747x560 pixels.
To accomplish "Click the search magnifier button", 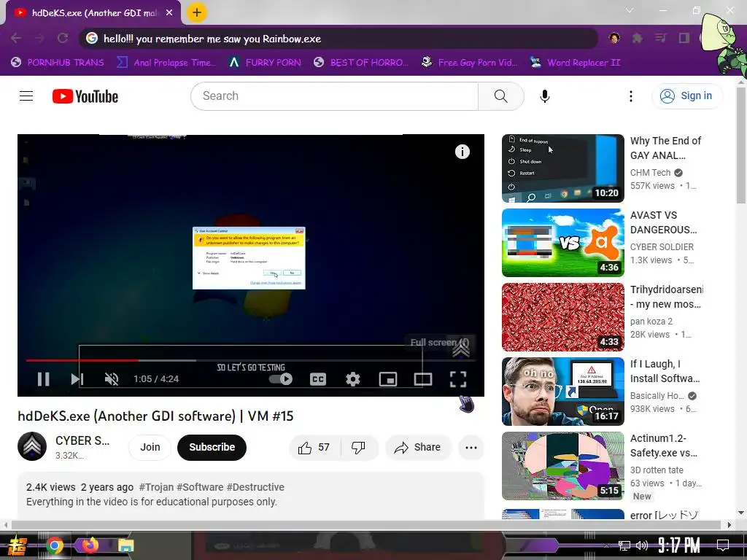I will point(500,96).
